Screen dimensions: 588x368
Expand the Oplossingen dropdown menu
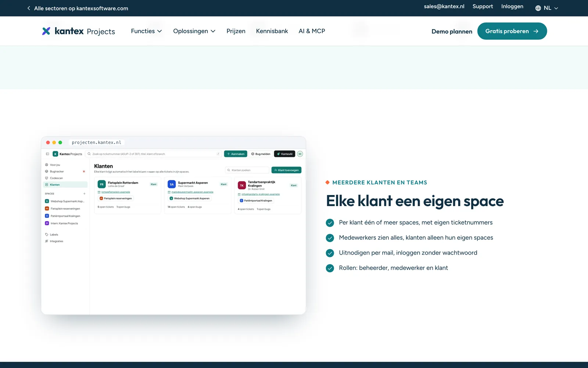click(x=194, y=31)
